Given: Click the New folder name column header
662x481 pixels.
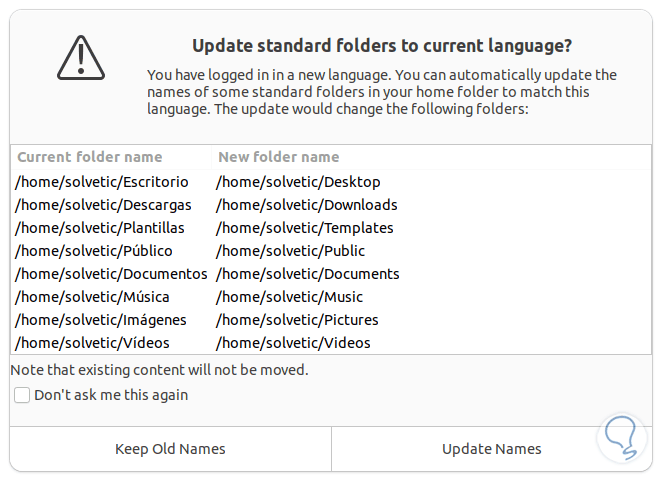Looking at the screenshot, I should click(279, 157).
